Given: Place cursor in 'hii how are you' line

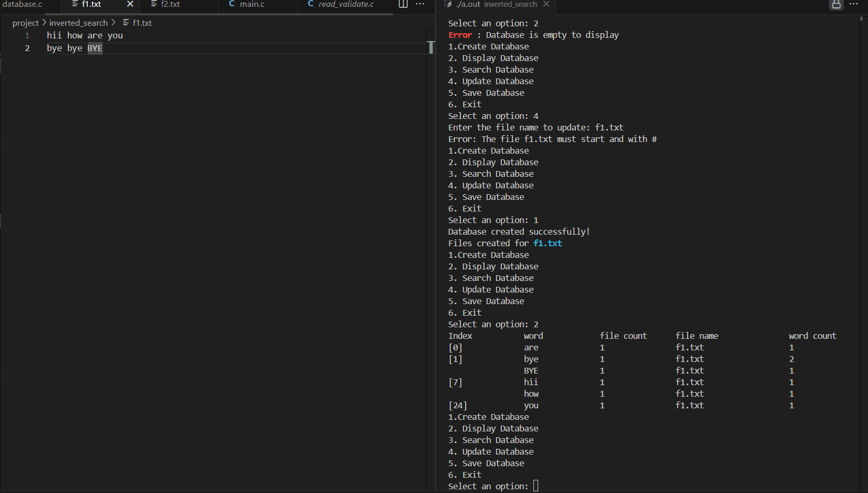Looking at the screenshot, I should (x=85, y=36).
